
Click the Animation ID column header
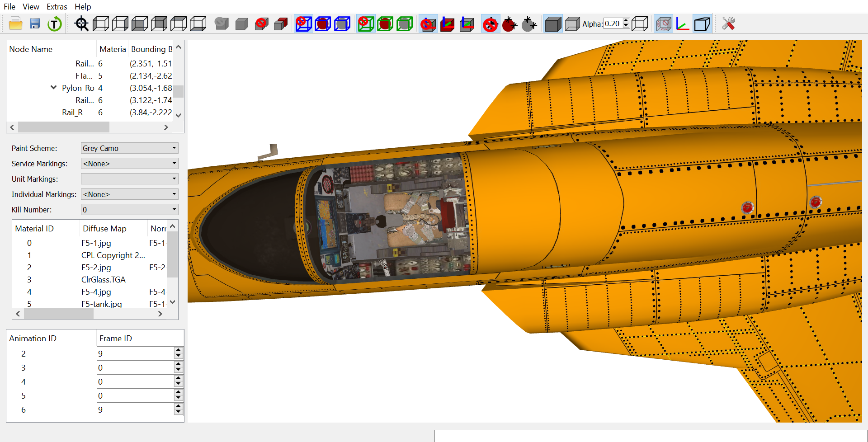52,339
